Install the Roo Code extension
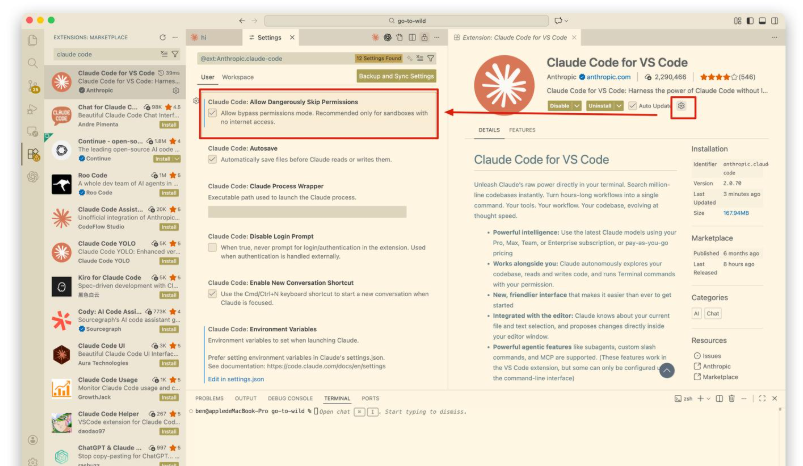Viewport: 803px width, 466px height. [x=169, y=193]
